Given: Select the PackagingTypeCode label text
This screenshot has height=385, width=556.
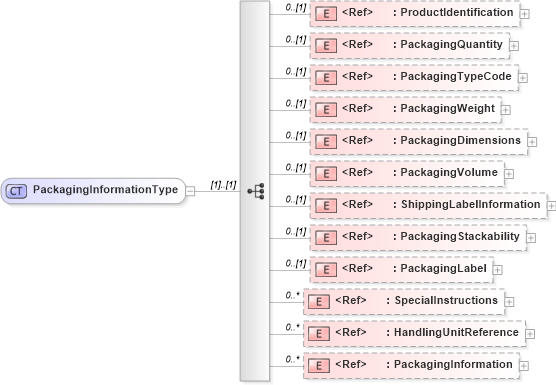Looking at the screenshot, I should tap(456, 77).
